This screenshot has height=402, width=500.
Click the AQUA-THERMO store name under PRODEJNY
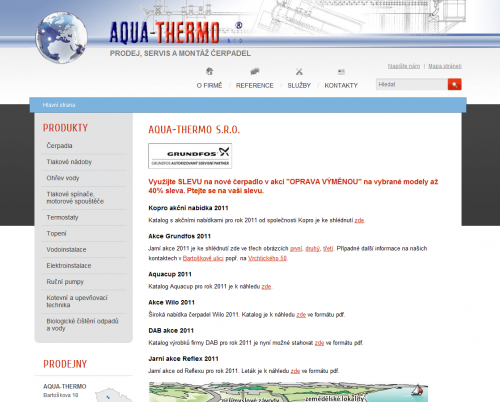click(65, 386)
